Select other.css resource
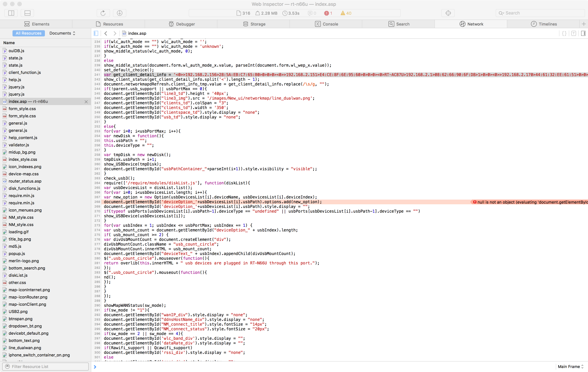 (45, 283)
